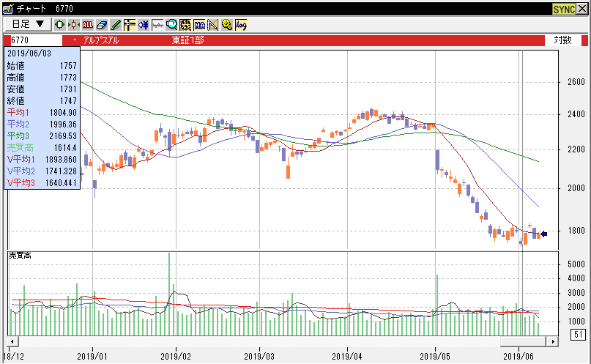This screenshot has width=591, height=364.
Task: Click the yellow chart pattern icon
Action: (212, 24)
